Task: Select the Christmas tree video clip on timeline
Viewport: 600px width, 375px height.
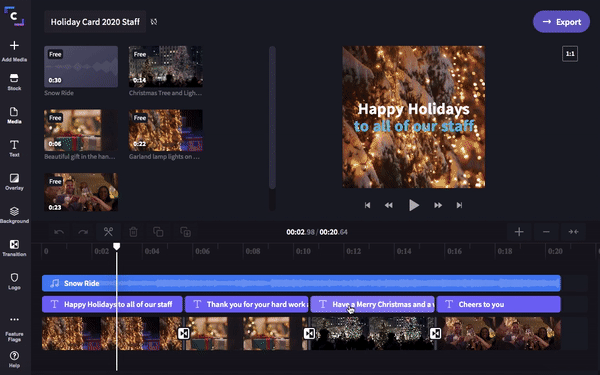Action: pyautogui.click(x=372, y=333)
